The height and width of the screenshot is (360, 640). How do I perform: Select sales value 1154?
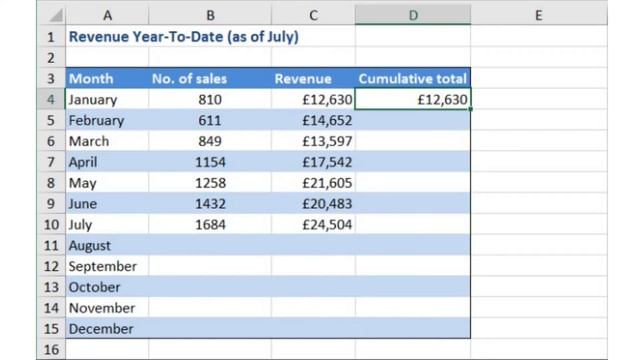[210, 162]
